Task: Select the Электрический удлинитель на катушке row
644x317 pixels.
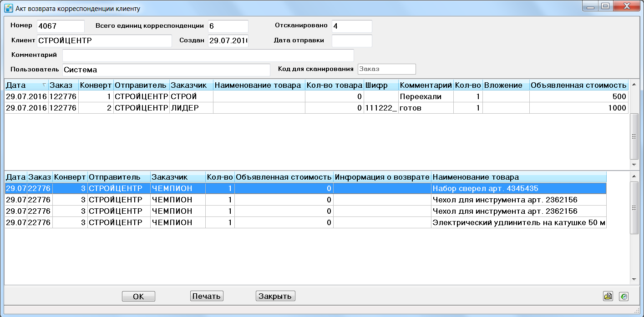Action: pyautogui.click(x=305, y=222)
